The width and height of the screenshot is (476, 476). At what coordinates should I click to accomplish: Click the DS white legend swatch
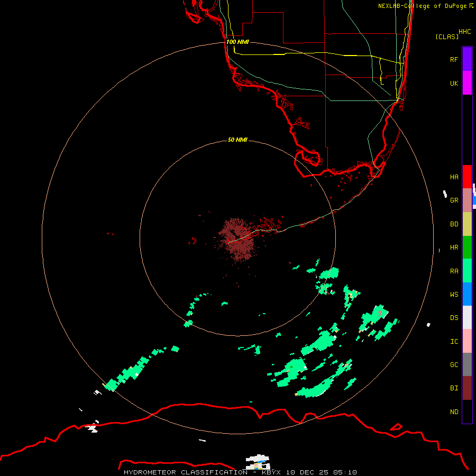click(x=467, y=317)
